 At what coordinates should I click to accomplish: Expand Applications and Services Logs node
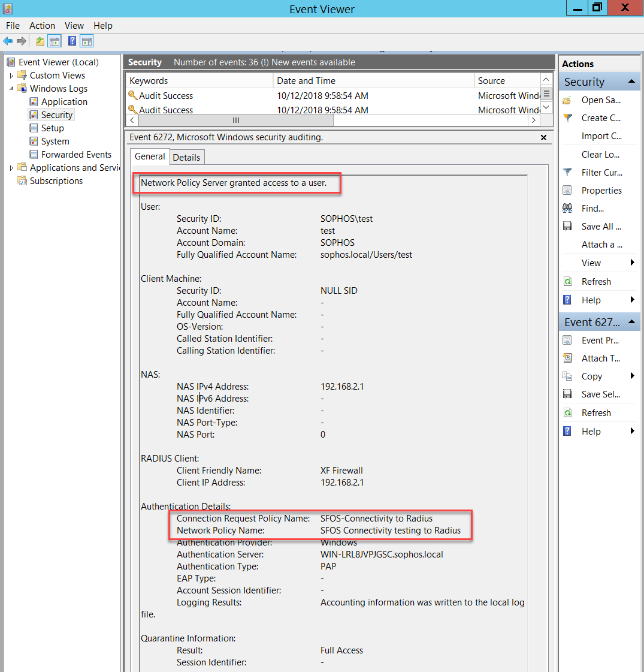tap(11, 168)
